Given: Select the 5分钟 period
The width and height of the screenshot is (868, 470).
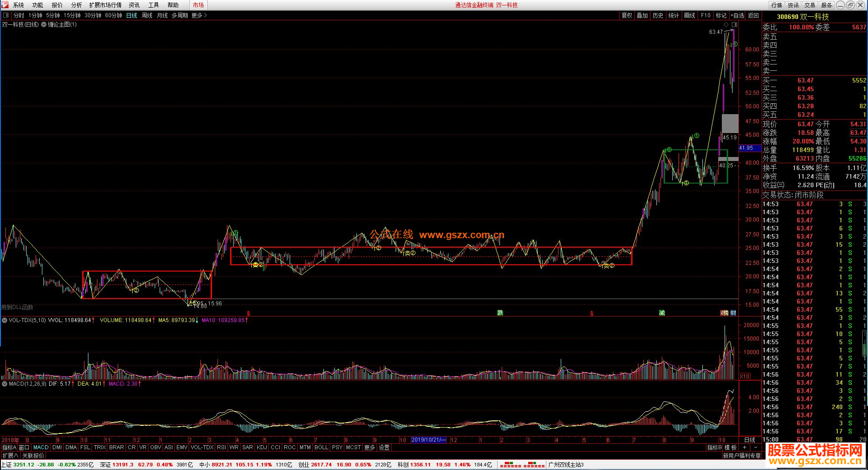Looking at the screenshot, I should click(53, 15).
